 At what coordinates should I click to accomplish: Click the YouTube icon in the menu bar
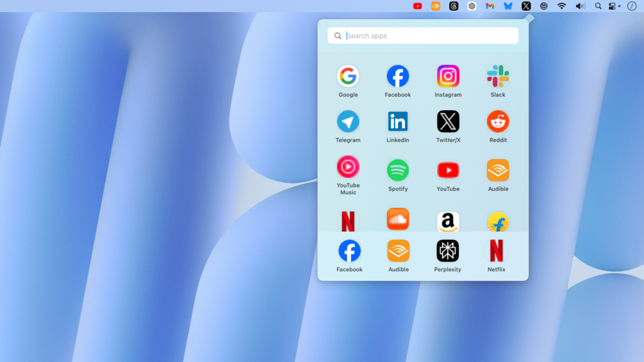coord(417,6)
